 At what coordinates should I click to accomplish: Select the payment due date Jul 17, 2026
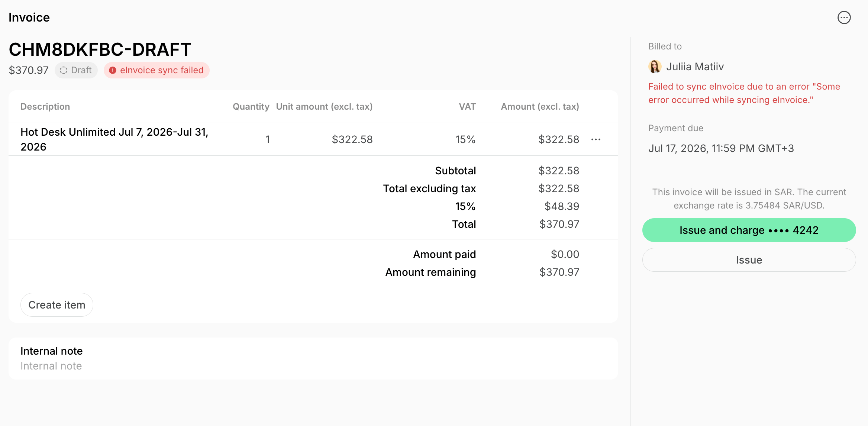(x=721, y=148)
